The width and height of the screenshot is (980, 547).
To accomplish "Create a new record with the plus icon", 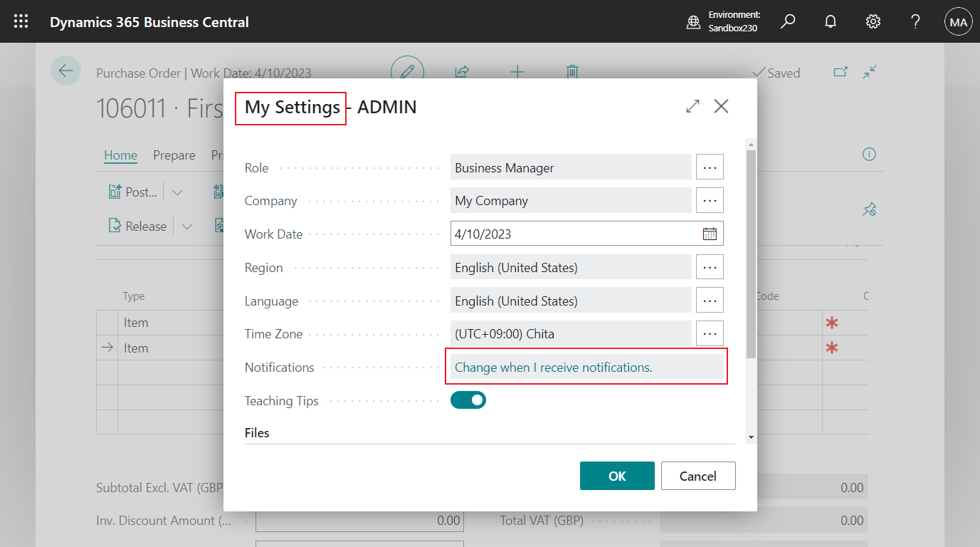I will 517,71.
